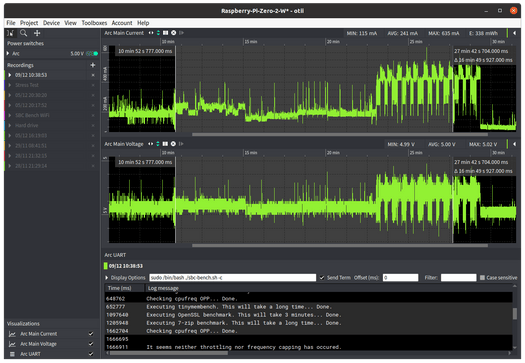Toggle the Arc power switch on/off
Screen dimensions: 525x363
click(x=92, y=54)
